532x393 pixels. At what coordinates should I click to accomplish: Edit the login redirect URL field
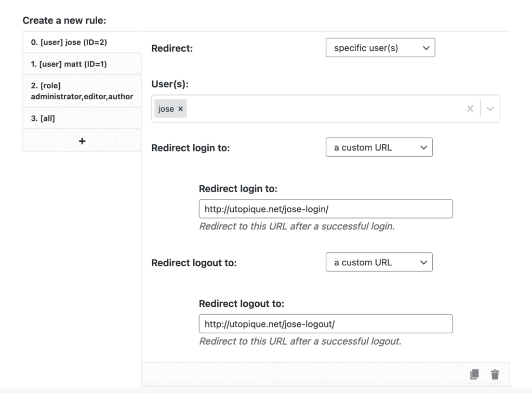click(326, 209)
